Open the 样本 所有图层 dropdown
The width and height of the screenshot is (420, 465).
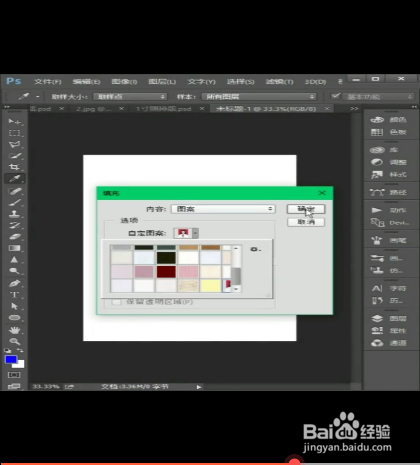point(259,97)
